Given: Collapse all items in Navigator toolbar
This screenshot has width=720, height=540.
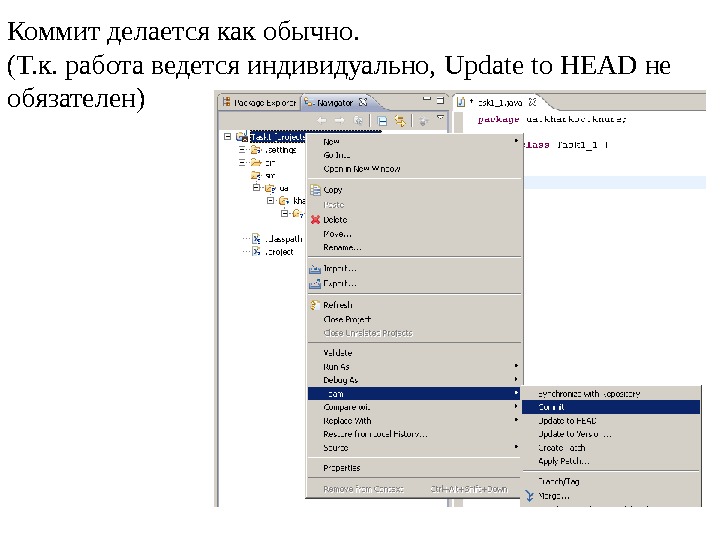Looking at the screenshot, I should (x=382, y=121).
